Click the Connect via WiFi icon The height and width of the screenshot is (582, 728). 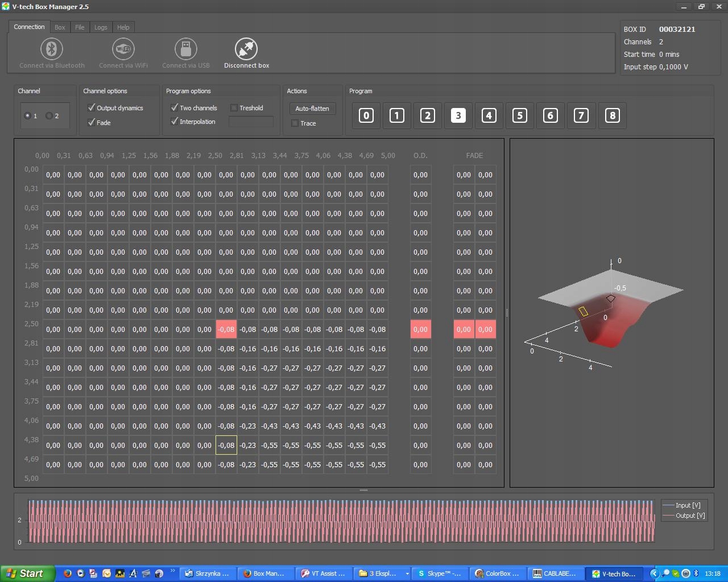click(x=123, y=49)
